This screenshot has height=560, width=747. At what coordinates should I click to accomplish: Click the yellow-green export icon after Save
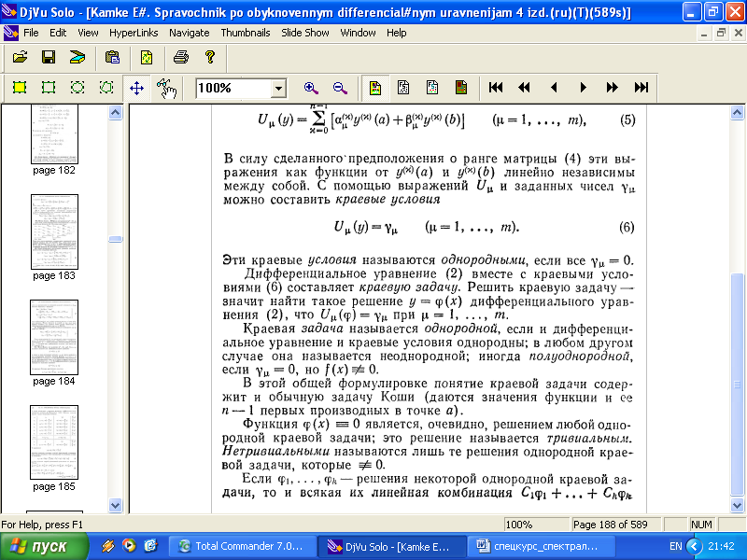tap(78, 58)
